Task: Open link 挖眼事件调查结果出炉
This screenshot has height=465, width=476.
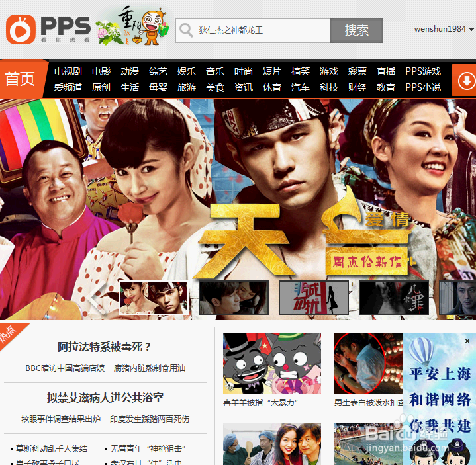Action: point(61,419)
